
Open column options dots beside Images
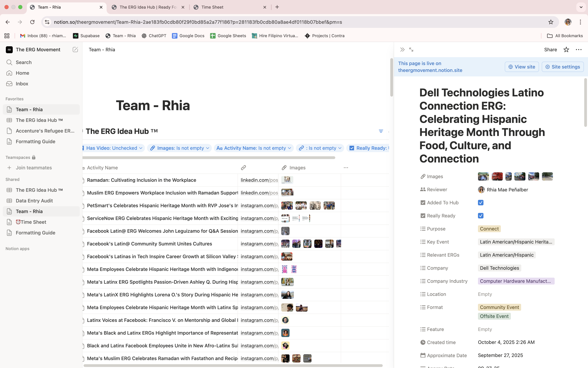pos(346,168)
